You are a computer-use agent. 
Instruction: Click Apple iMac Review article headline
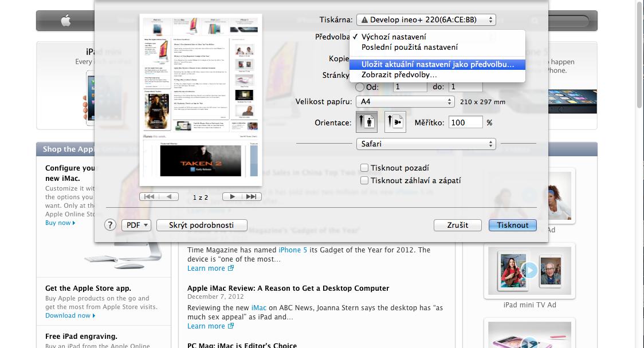[288, 288]
